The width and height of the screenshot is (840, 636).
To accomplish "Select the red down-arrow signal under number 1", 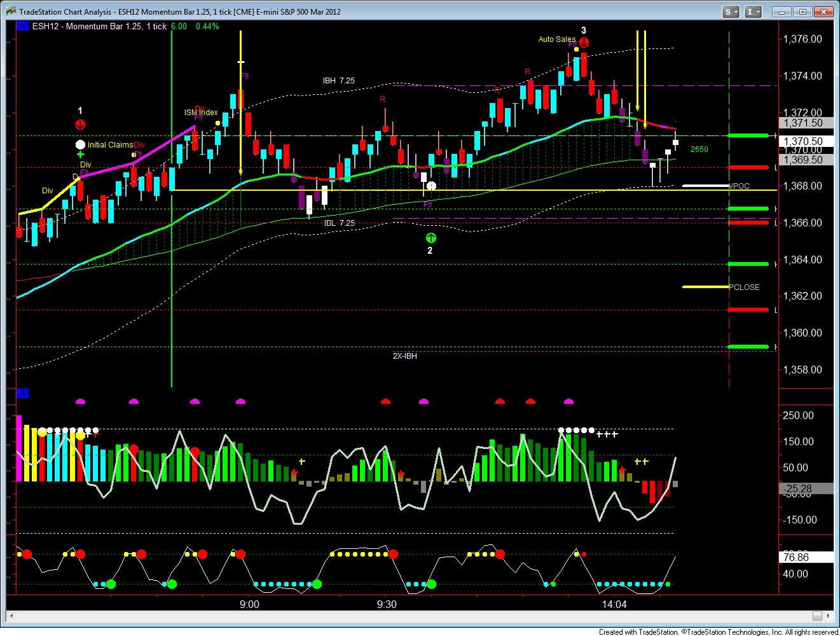I will (80, 125).
